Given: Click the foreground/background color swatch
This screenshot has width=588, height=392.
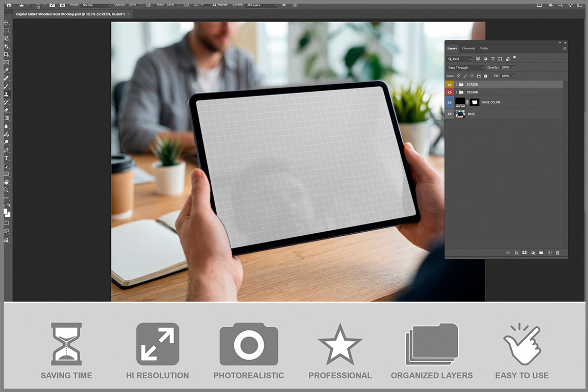Looking at the screenshot, I should point(7,213).
